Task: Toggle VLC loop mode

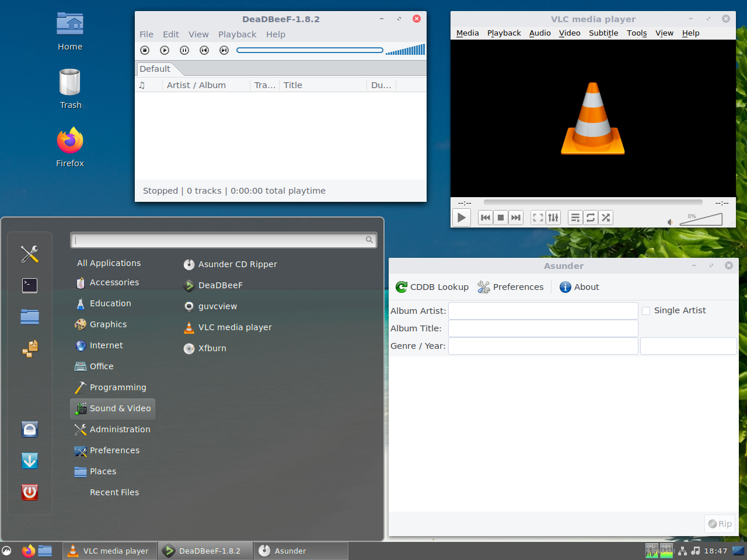Action: [591, 218]
